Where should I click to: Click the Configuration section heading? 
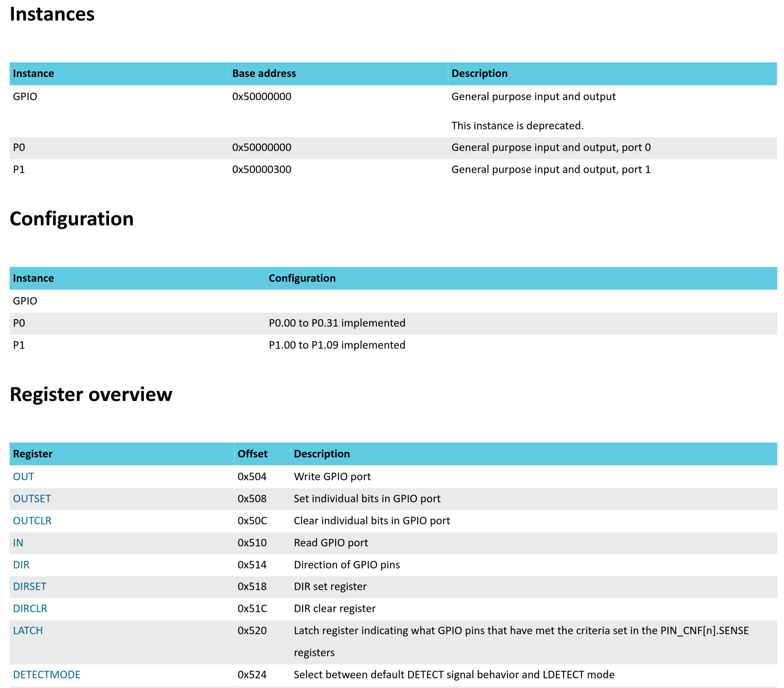click(x=72, y=219)
